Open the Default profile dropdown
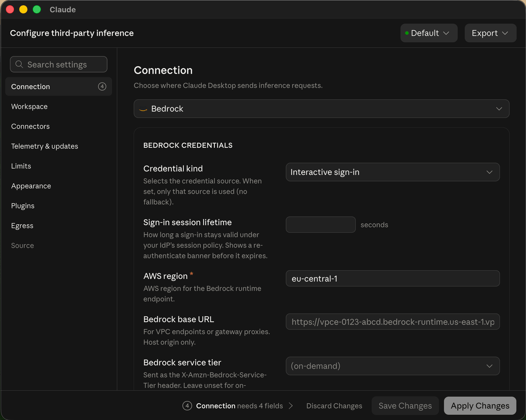The height and width of the screenshot is (420, 526). pos(429,33)
